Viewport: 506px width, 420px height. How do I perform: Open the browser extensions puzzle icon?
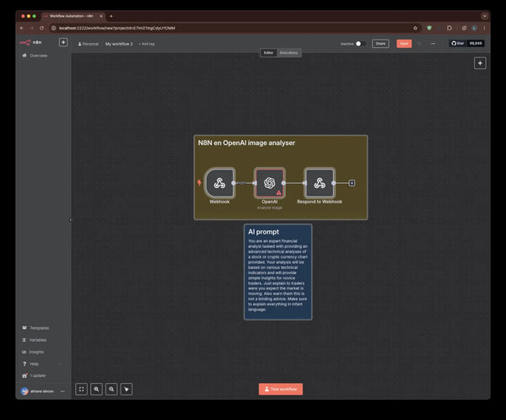click(449, 28)
